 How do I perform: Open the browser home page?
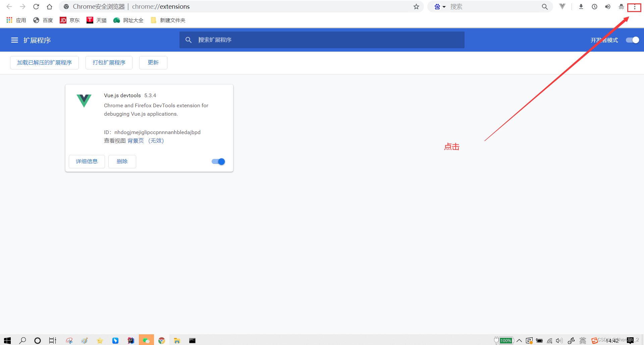[x=50, y=7]
